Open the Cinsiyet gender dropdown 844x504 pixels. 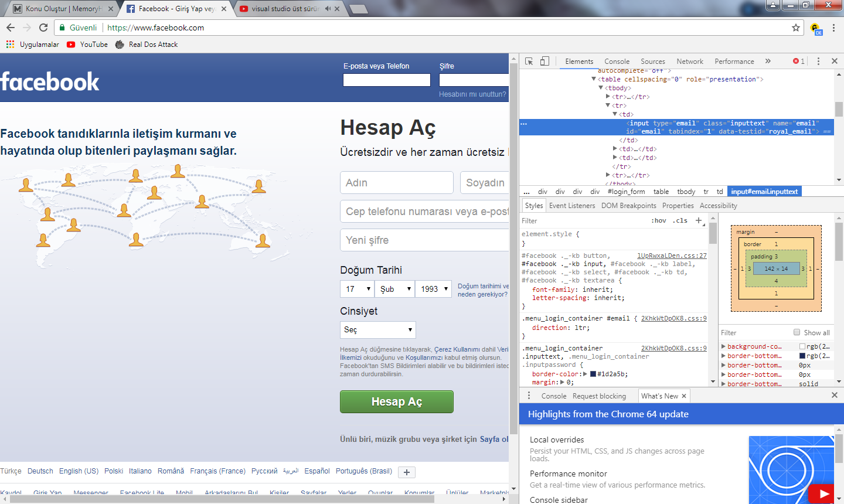[378, 329]
